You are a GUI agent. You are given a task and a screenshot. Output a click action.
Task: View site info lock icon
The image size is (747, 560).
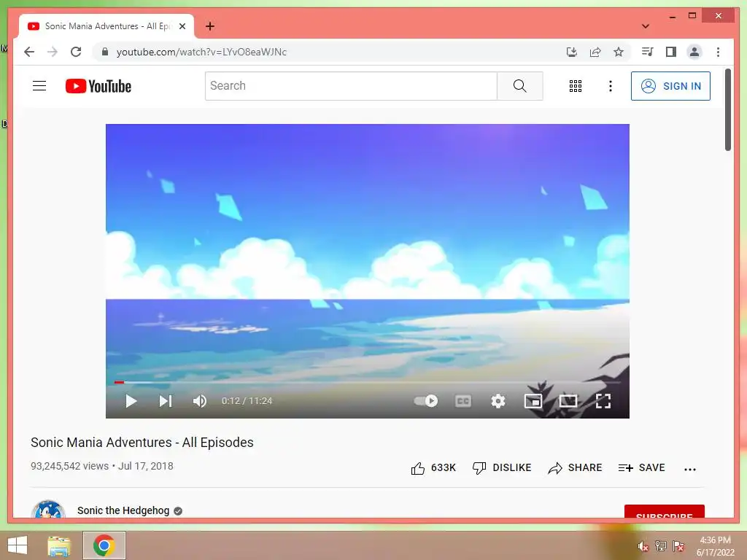(105, 52)
